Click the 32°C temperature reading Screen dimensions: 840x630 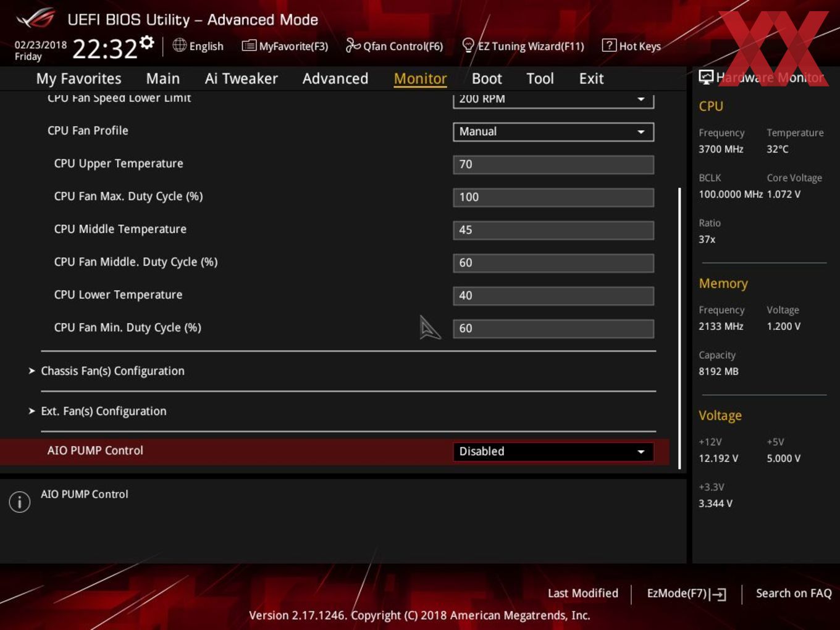coord(778,149)
